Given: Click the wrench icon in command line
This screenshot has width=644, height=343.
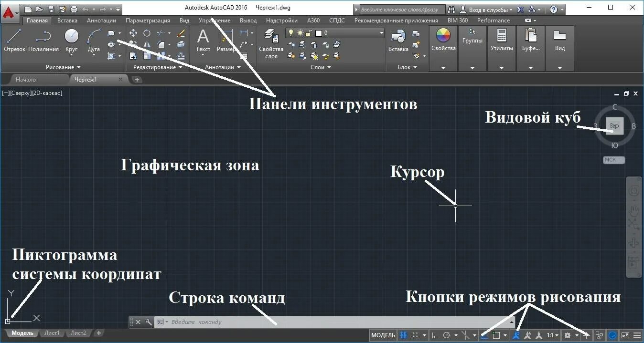Looking at the screenshot, I should click(x=149, y=322).
